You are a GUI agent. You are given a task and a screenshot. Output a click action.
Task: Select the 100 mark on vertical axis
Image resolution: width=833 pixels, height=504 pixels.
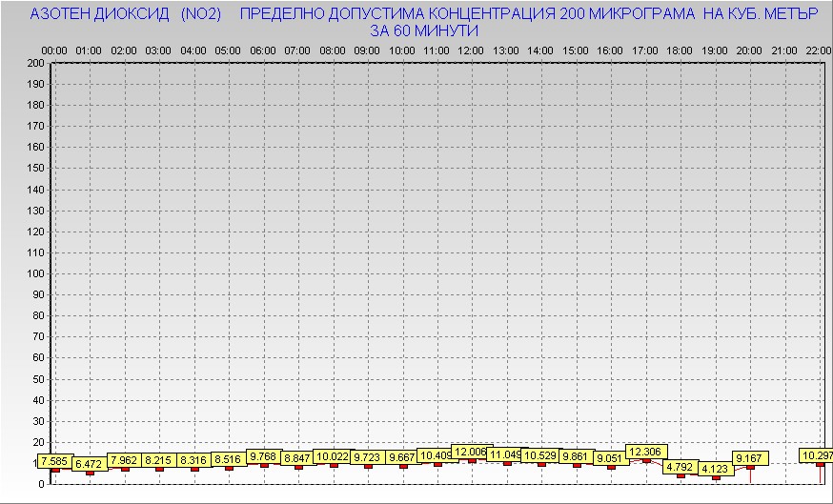click(35, 273)
